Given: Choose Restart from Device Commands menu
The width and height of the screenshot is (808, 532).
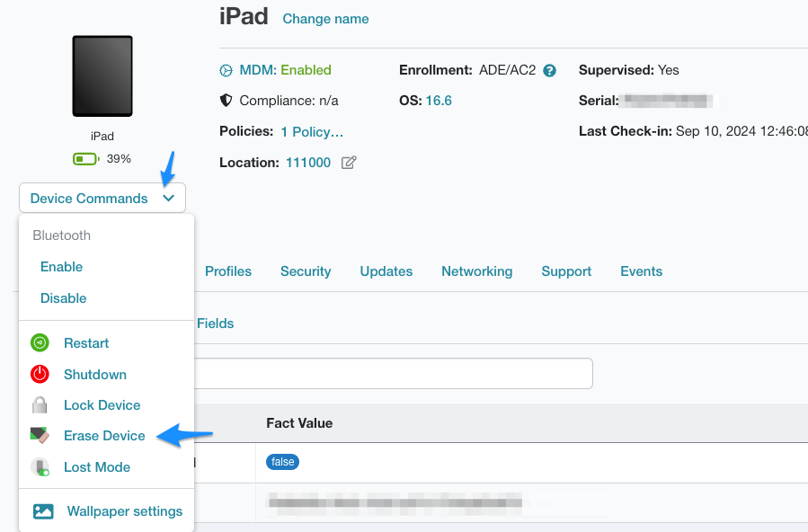Looking at the screenshot, I should (x=86, y=343).
